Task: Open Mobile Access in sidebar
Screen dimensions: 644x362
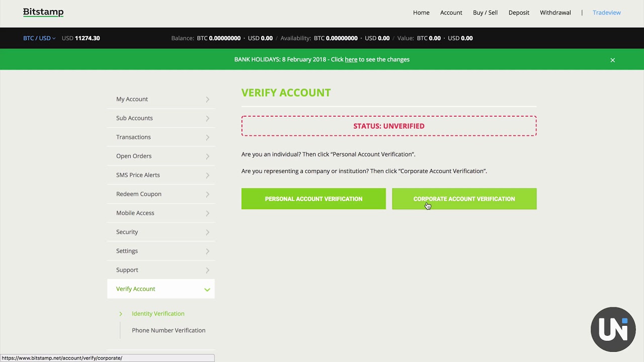Action: click(x=161, y=213)
